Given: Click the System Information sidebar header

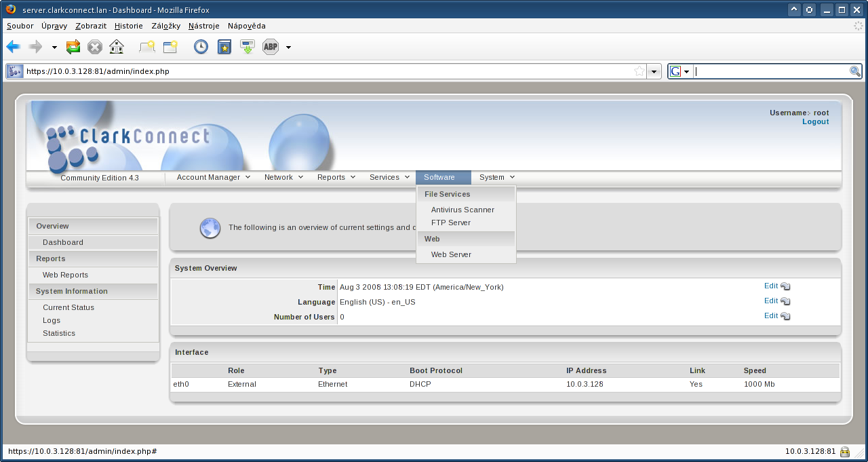Looking at the screenshot, I should click(93, 291).
